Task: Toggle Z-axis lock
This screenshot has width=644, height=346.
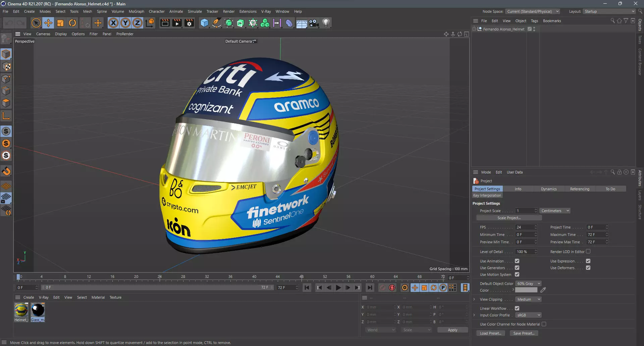Action: pyautogui.click(x=138, y=23)
